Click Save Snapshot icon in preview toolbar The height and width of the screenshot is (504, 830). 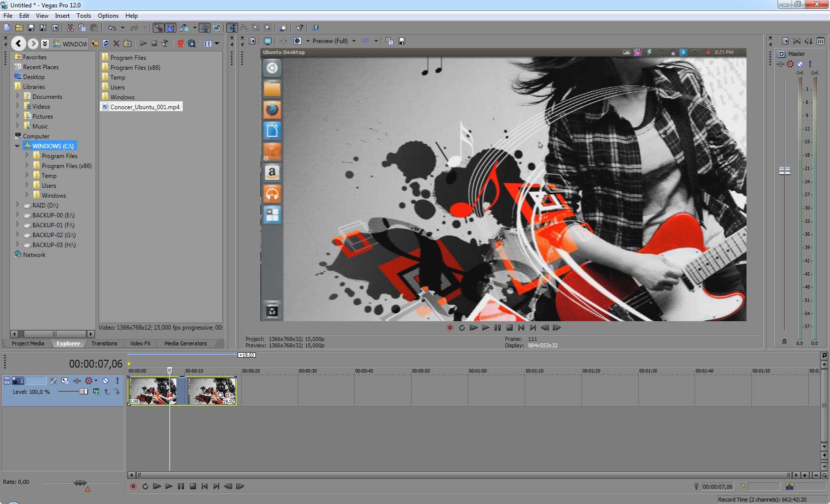[x=402, y=41]
